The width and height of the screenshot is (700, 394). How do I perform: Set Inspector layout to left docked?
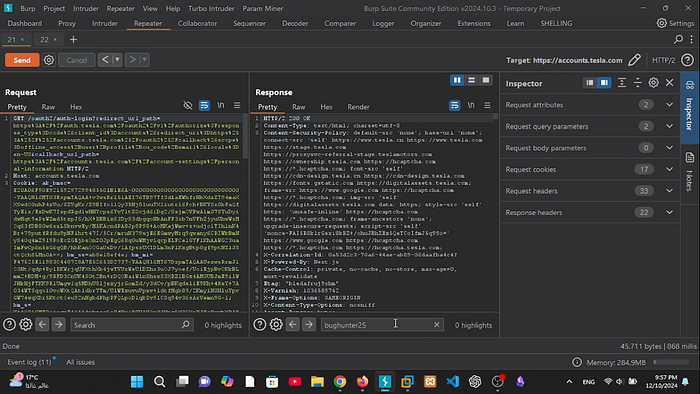[x=590, y=83]
